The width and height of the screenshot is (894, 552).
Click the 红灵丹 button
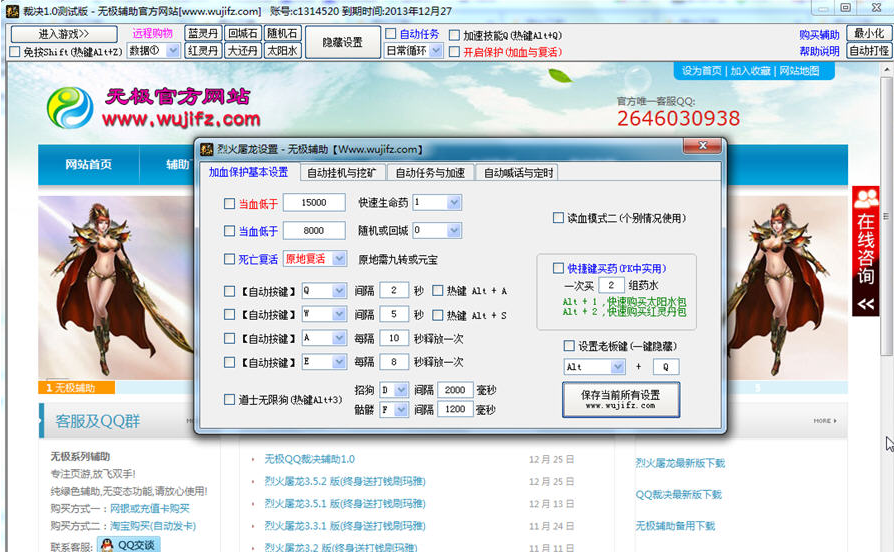click(203, 51)
